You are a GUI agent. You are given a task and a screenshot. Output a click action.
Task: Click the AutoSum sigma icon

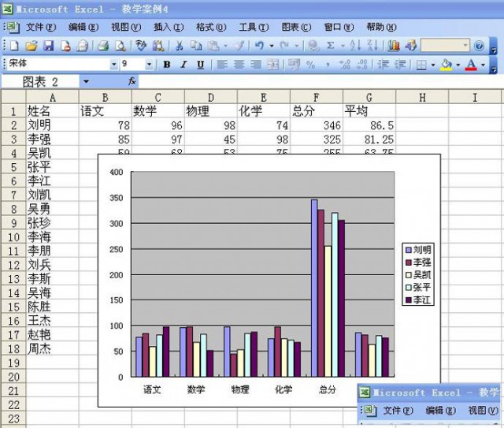[x=330, y=46]
